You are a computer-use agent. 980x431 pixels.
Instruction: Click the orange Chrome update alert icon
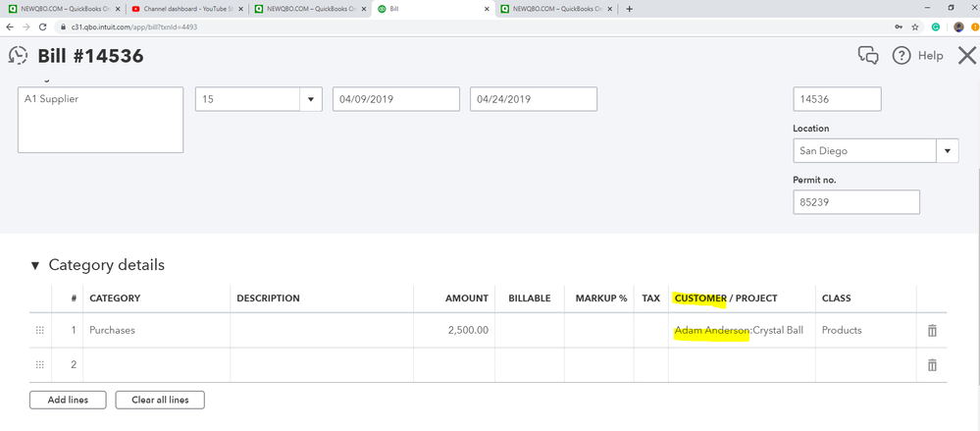coord(974,27)
